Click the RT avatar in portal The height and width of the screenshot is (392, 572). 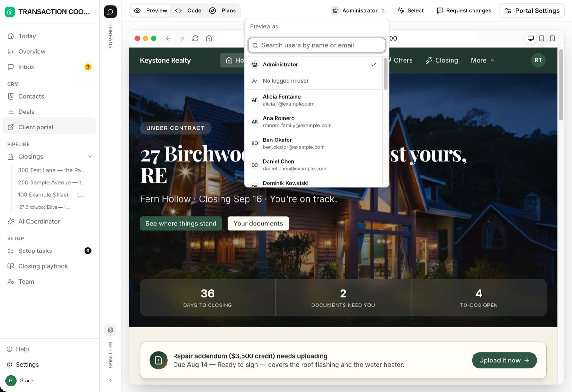tap(538, 60)
